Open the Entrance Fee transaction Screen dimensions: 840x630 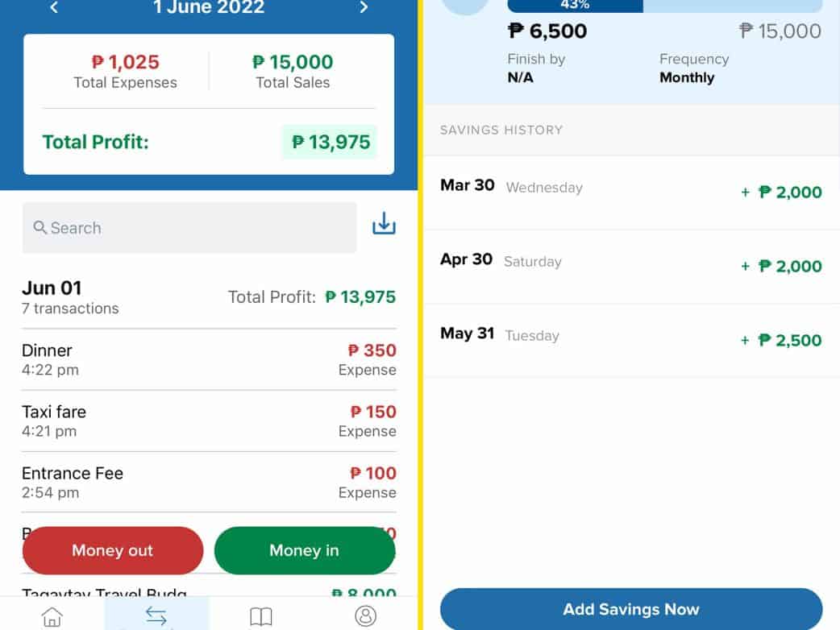pos(209,482)
